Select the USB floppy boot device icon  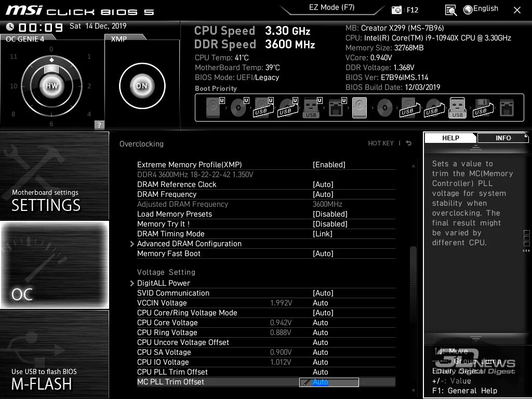(482, 108)
